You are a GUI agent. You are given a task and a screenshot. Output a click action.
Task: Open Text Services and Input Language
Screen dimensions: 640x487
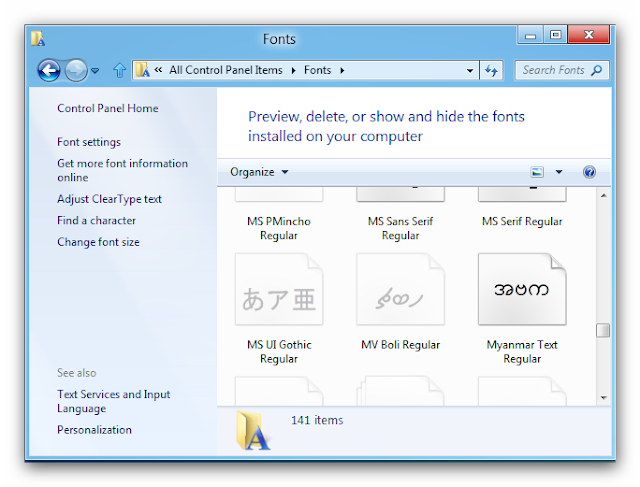pos(113,401)
